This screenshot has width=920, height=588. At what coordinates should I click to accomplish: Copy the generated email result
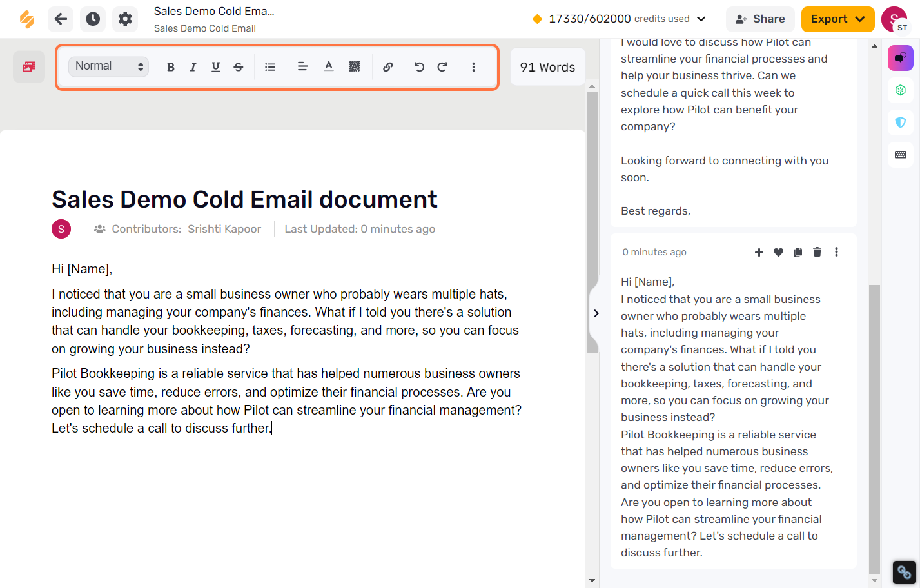pos(798,252)
